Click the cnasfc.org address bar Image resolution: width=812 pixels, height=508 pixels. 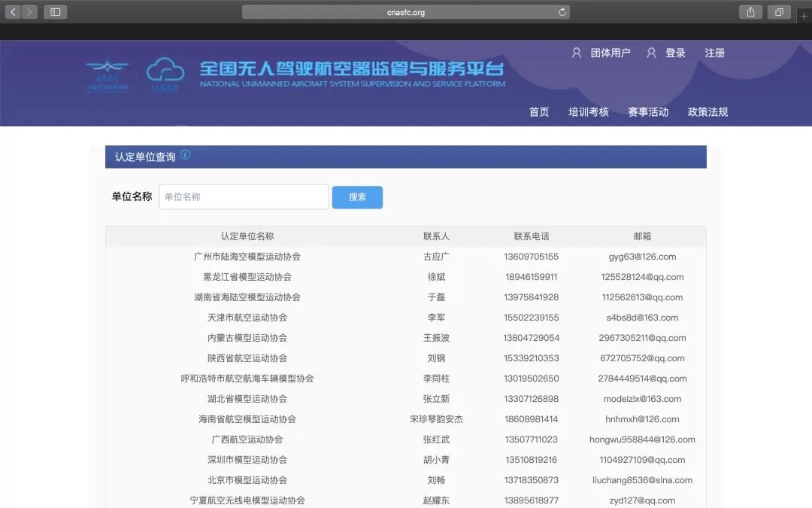point(405,11)
